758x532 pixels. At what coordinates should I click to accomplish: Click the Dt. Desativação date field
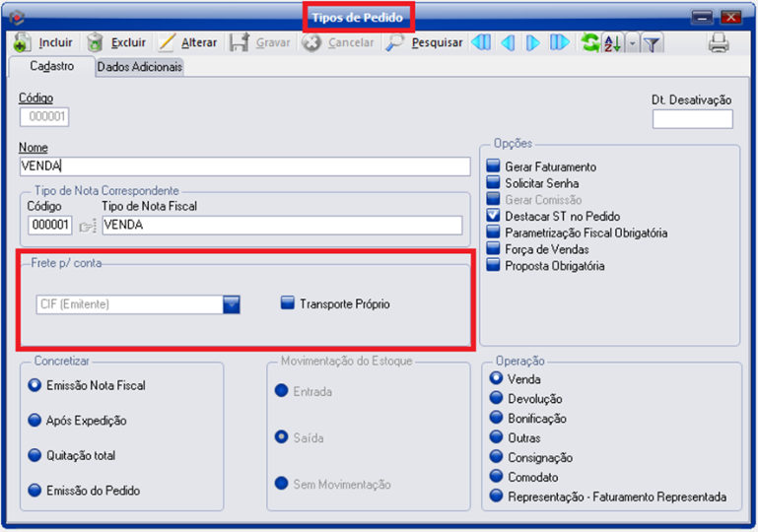point(692,119)
